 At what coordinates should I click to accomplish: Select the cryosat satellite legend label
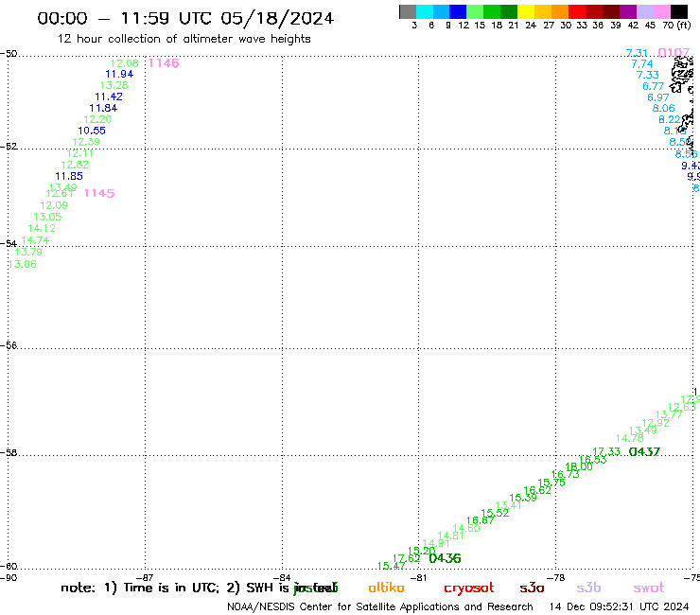tap(469, 589)
